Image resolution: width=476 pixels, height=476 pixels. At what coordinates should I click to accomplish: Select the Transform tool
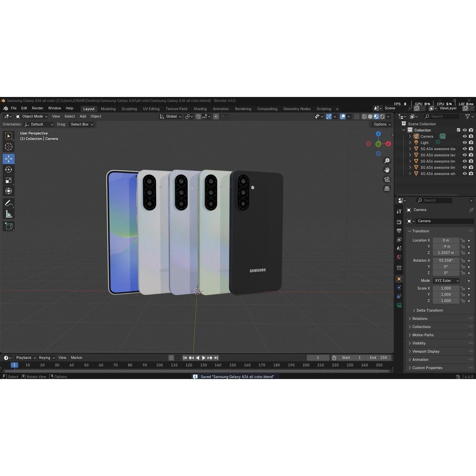click(8, 191)
